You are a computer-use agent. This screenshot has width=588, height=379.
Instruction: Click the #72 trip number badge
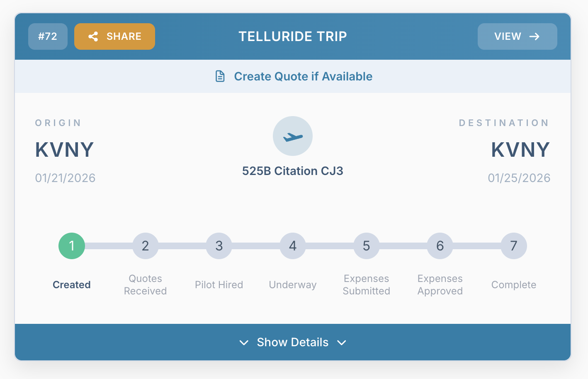tap(48, 36)
